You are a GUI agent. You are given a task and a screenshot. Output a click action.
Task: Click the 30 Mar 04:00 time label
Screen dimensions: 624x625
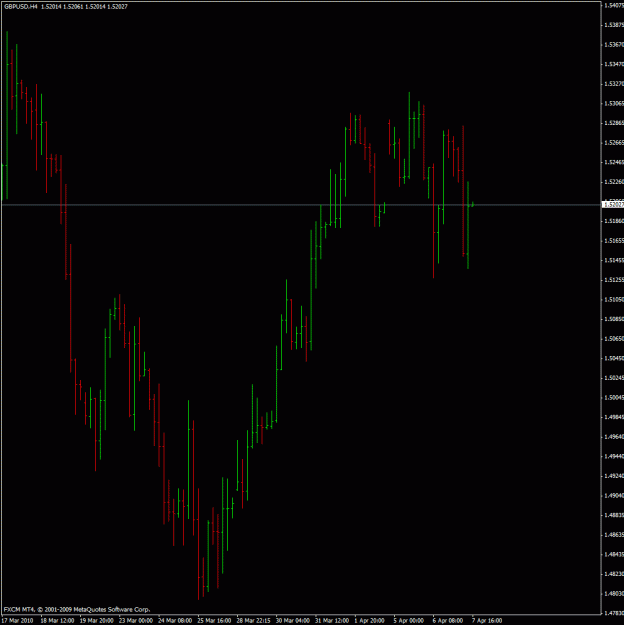(293, 621)
